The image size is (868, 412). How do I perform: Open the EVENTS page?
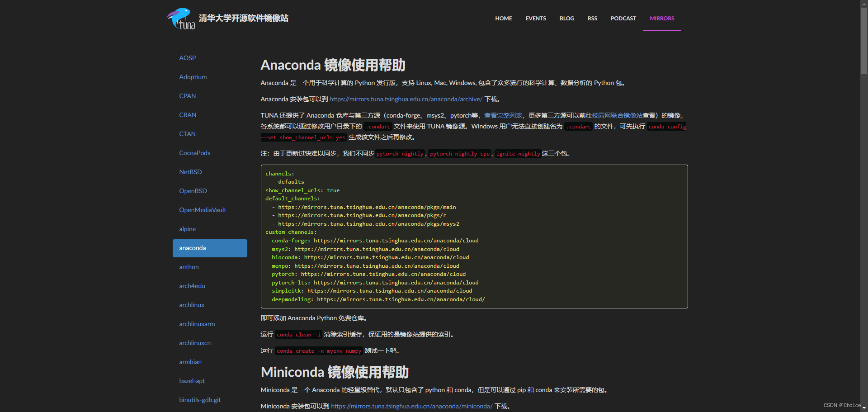535,18
